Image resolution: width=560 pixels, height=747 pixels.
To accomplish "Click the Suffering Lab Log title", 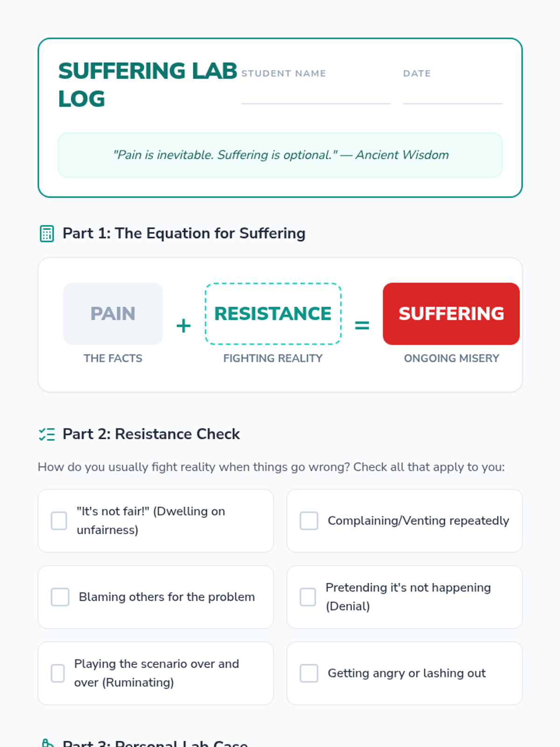I will (x=147, y=85).
